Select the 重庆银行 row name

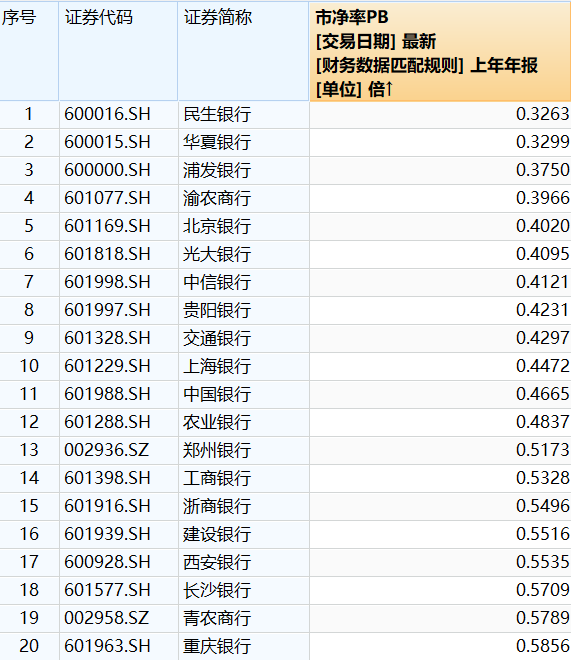217,646
